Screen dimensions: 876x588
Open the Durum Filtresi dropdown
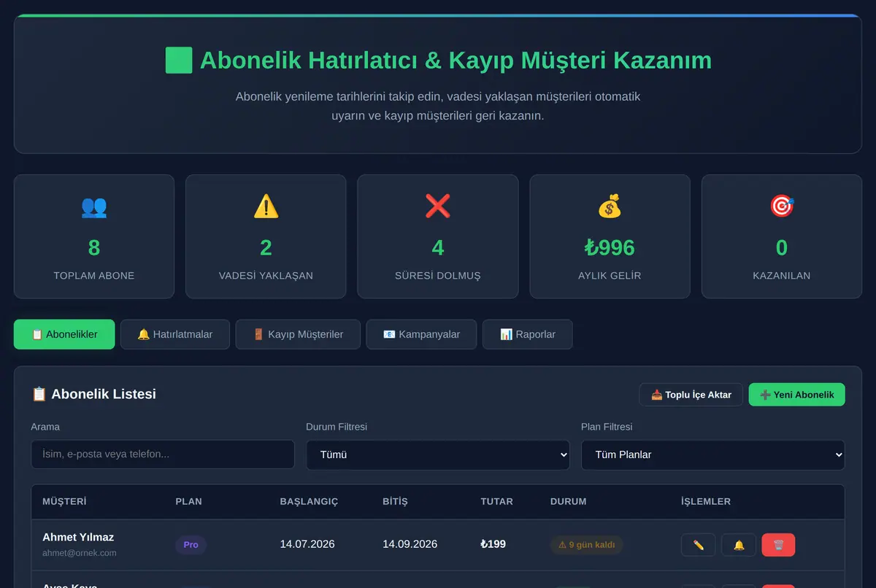point(438,454)
